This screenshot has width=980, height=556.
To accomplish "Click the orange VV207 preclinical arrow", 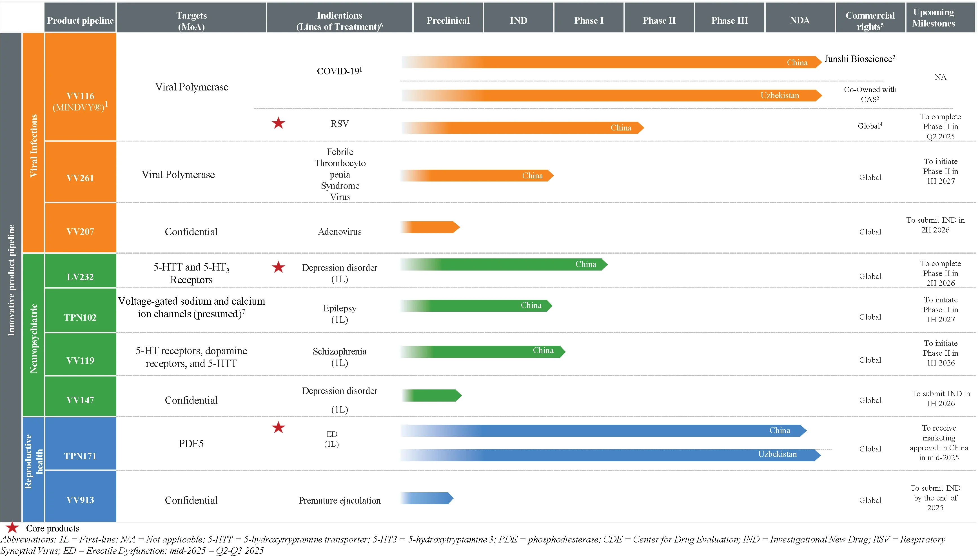I will click(430, 227).
